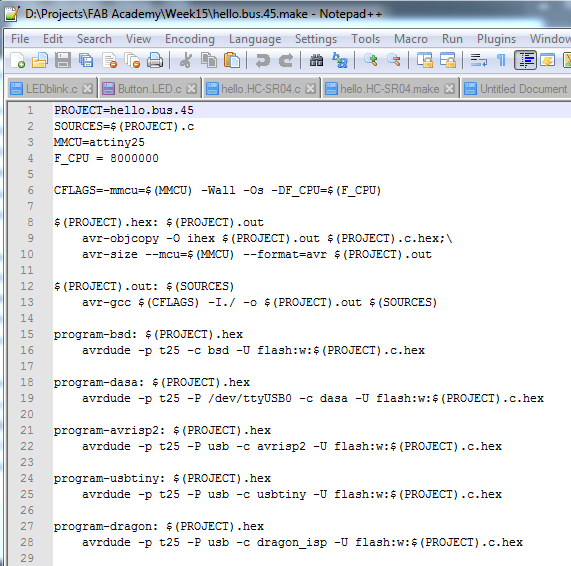Click the program-dragon target line

(x=159, y=526)
